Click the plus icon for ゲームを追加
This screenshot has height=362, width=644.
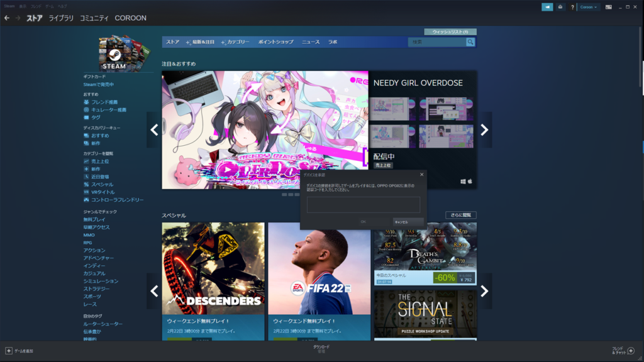(x=9, y=351)
